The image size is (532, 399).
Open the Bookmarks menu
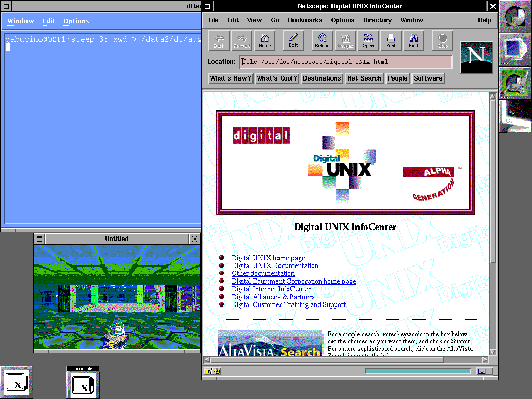[x=305, y=20]
